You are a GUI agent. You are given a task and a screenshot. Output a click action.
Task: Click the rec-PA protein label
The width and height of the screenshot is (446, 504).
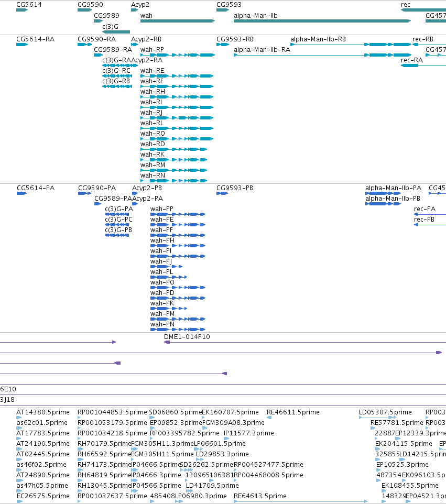tap(425, 209)
